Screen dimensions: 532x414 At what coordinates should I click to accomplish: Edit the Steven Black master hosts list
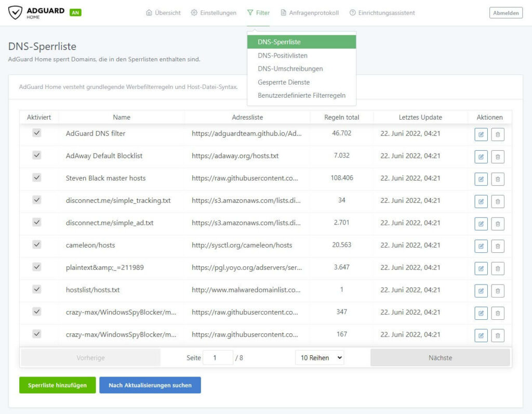pos(481,179)
